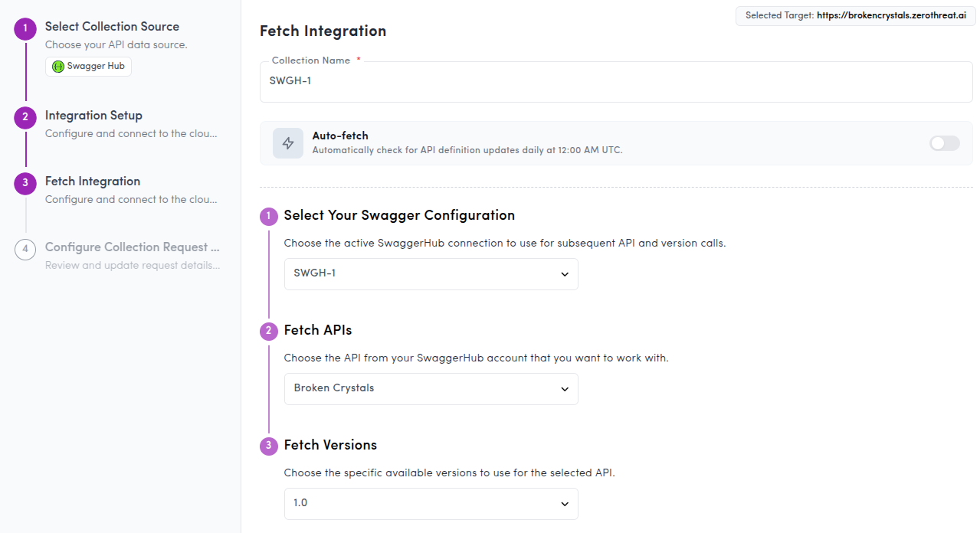Viewport: 980px width, 533px height.
Task: Click the Collection Name input field
Action: [616, 82]
